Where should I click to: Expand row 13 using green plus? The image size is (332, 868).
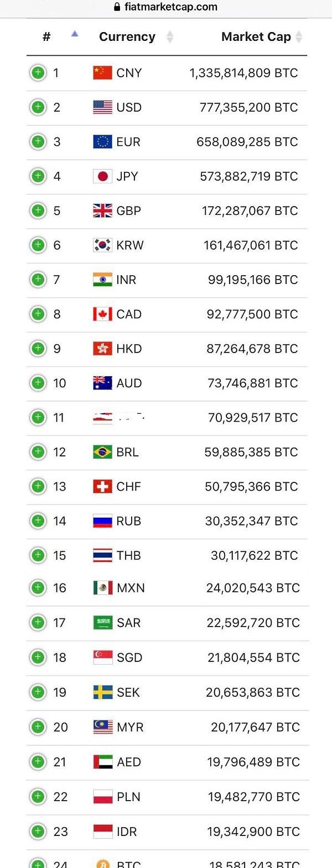click(x=38, y=486)
